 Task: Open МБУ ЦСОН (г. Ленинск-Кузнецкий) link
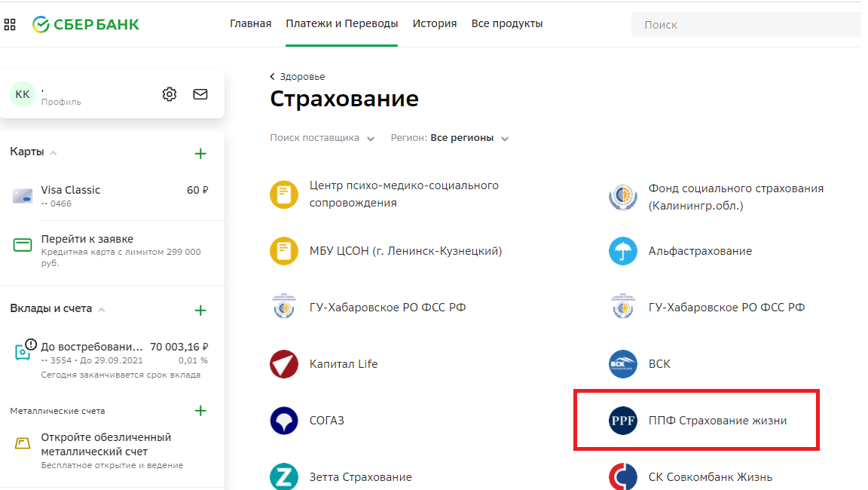coord(406,251)
